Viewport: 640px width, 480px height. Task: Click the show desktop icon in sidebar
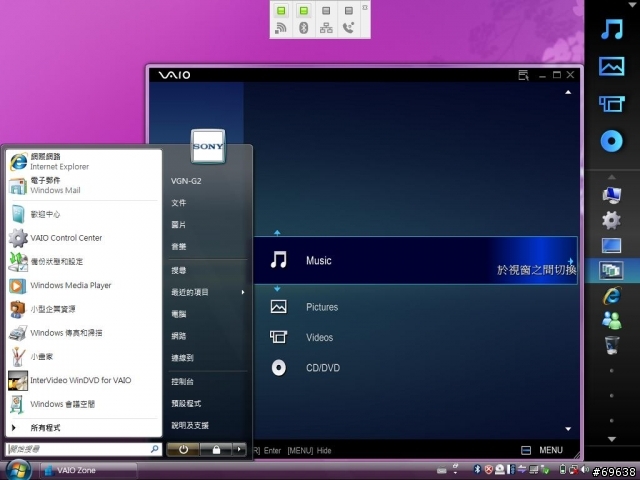click(611, 246)
